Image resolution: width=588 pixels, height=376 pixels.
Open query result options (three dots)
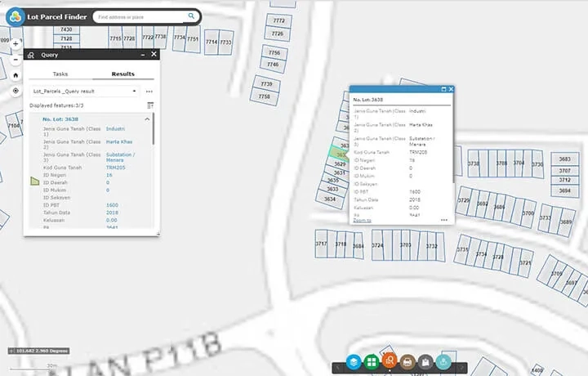149,92
